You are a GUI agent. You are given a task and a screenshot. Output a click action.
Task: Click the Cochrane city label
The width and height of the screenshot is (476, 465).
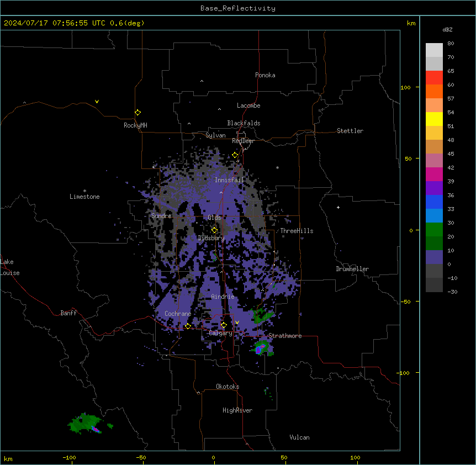[x=178, y=314]
